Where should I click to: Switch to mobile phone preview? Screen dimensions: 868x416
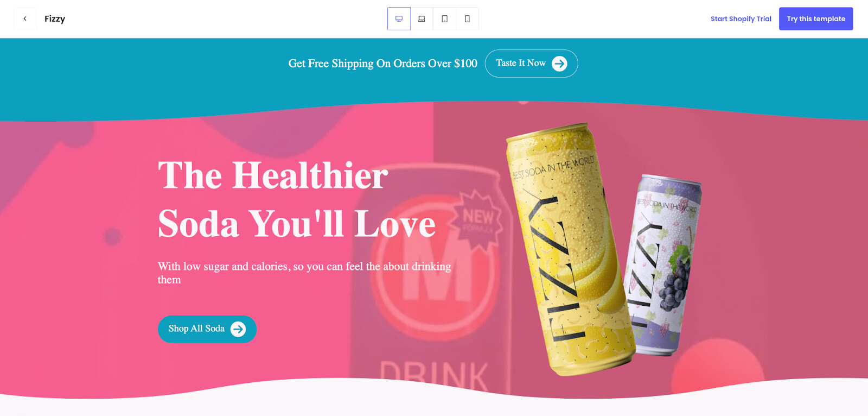467,18
